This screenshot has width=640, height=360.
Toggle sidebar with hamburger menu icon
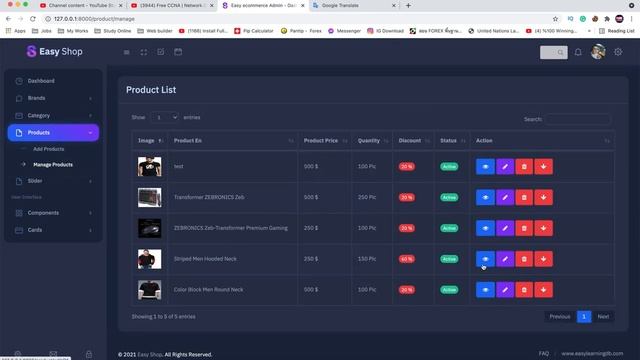pos(127,52)
